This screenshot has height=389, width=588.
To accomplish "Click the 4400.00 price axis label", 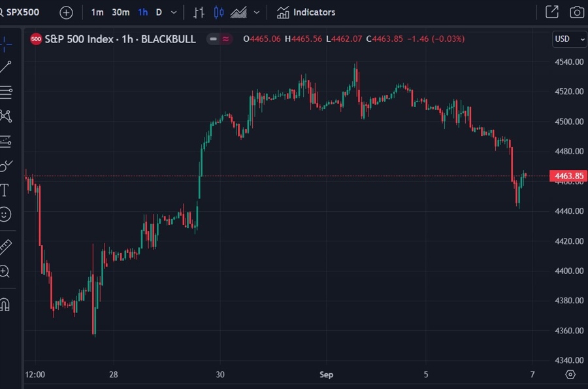I will click(569, 271).
